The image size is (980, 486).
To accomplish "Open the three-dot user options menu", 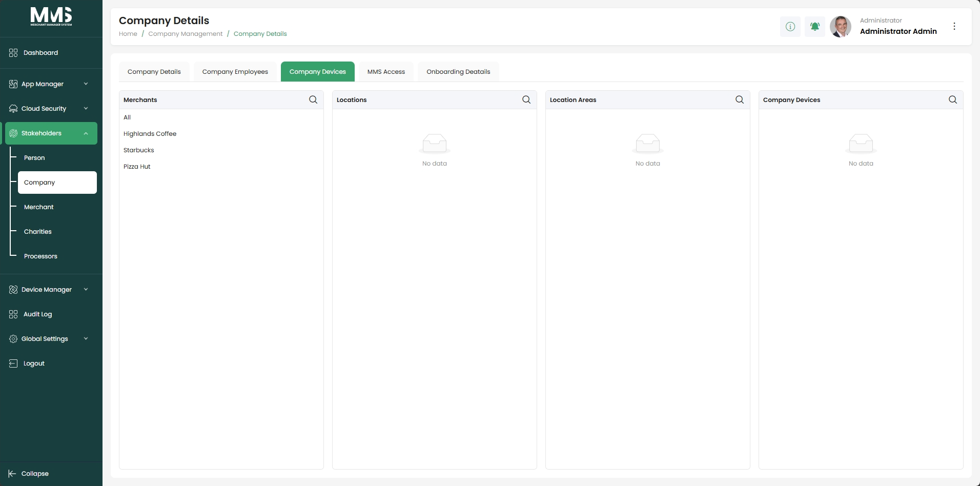I will point(954,27).
